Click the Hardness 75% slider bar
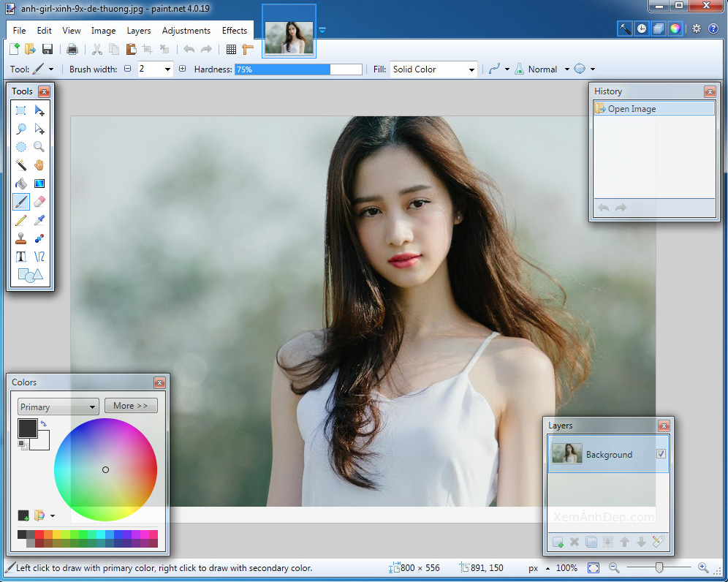This screenshot has width=728, height=582. pos(298,69)
